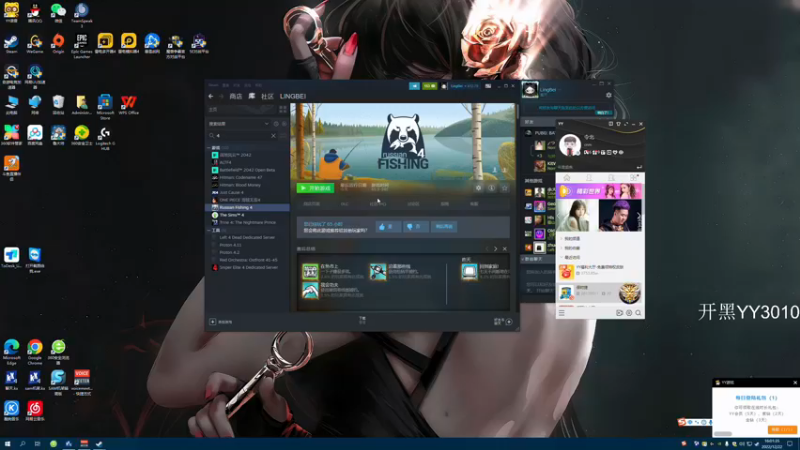Expand 我的频道 in the YY window
800x450 pixels.
click(x=572, y=238)
